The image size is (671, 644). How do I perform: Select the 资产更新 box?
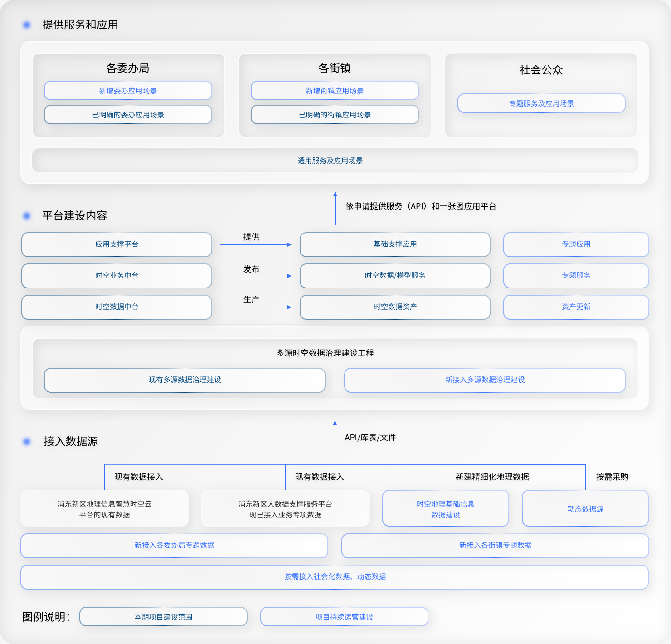tap(576, 307)
